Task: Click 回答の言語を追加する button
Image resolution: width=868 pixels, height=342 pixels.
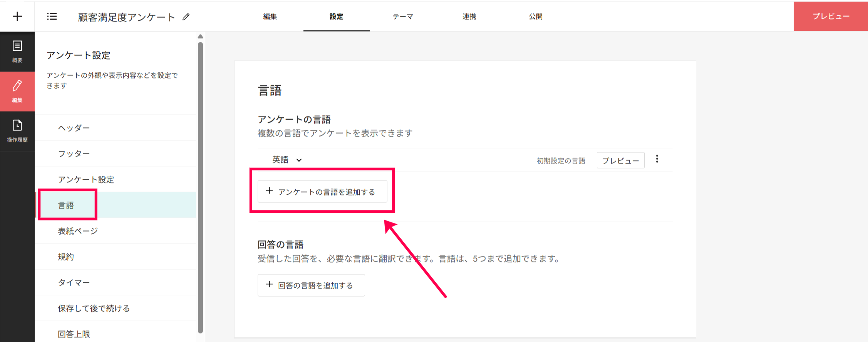Action: (311, 285)
